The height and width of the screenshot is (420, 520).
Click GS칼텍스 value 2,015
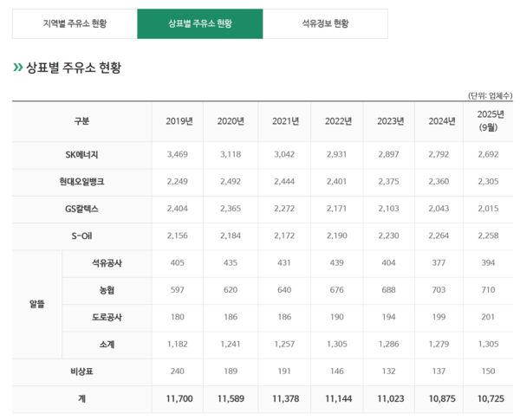(488, 209)
